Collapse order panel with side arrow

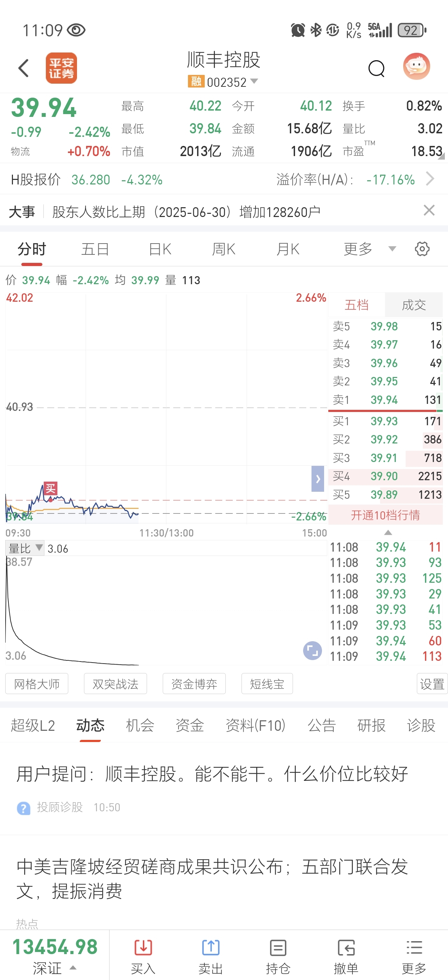pos(317,478)
